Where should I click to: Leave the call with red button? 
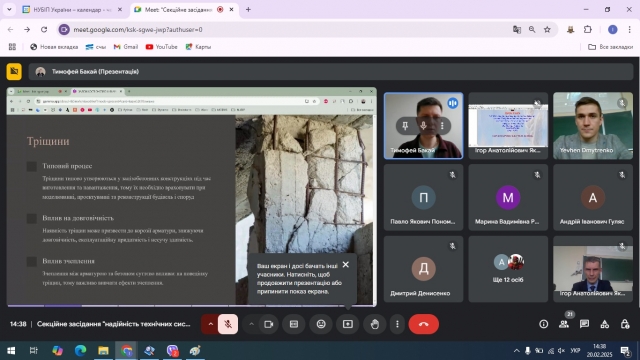click(424, 324)
